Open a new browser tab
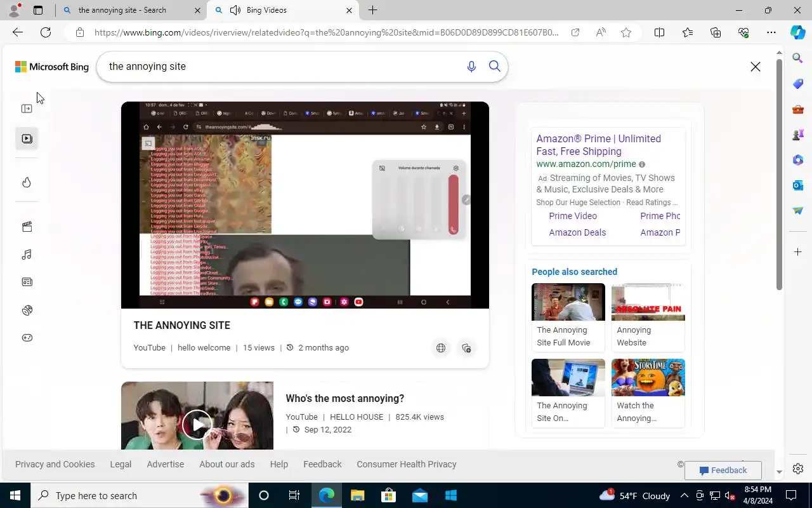Viewport: 812px width, 508px height. [x=372, y=10]
